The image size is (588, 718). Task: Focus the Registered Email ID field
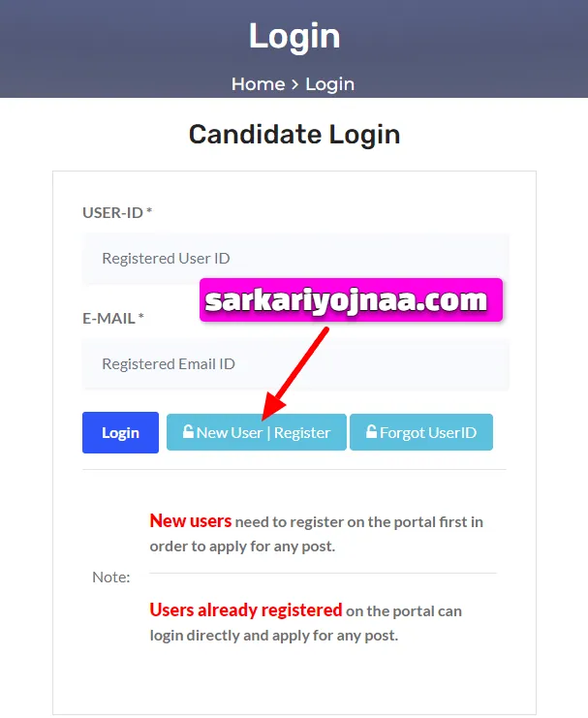tap(295, 364)
